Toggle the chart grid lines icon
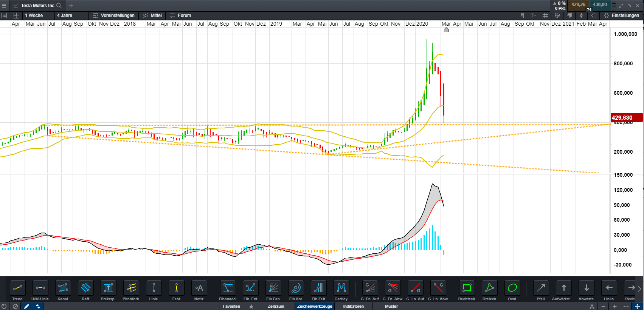 545,15
